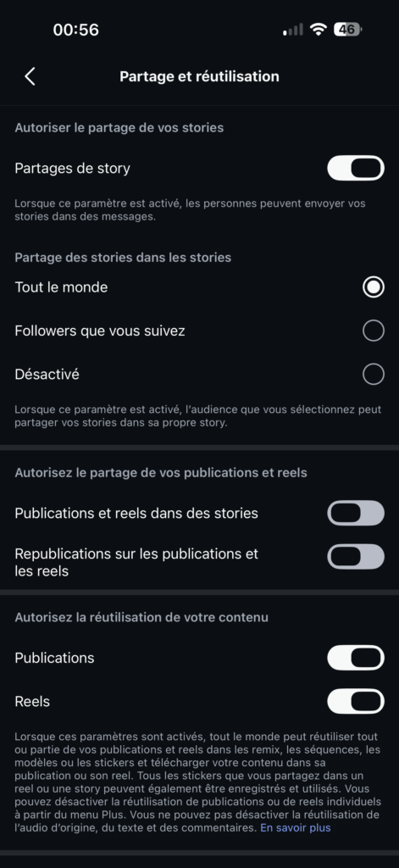Disable the Partages de story toggle

coord(355,169)
